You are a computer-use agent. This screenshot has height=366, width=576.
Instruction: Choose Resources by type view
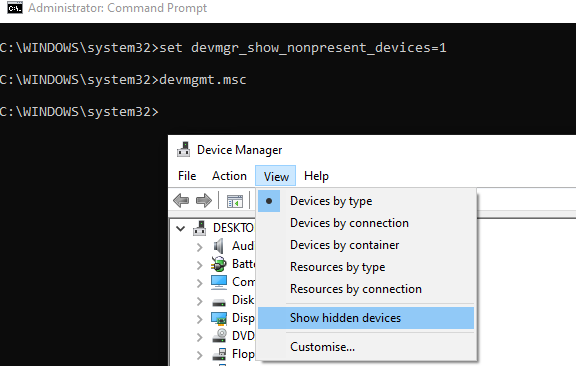pyautogui.click(x=366, y=267)
